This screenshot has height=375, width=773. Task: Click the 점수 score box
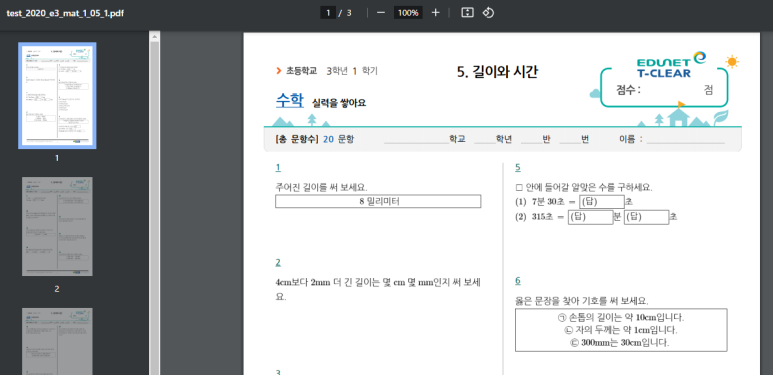click(664, 88)
